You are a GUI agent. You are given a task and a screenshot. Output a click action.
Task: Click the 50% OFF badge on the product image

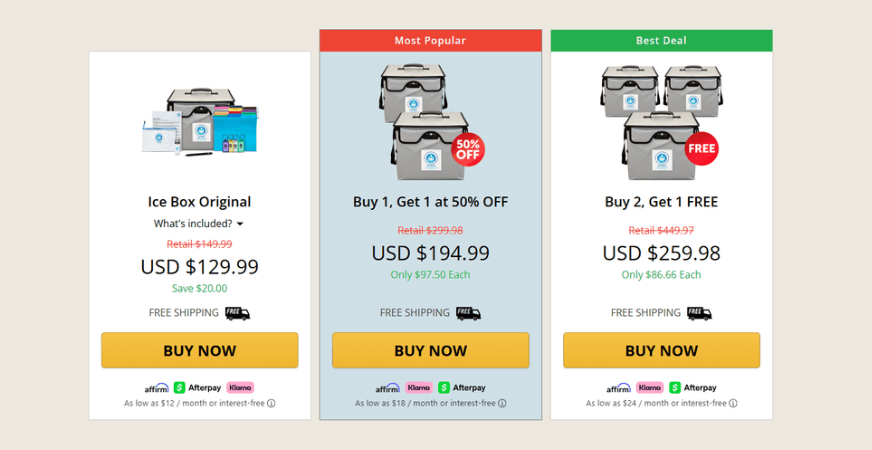468,149
